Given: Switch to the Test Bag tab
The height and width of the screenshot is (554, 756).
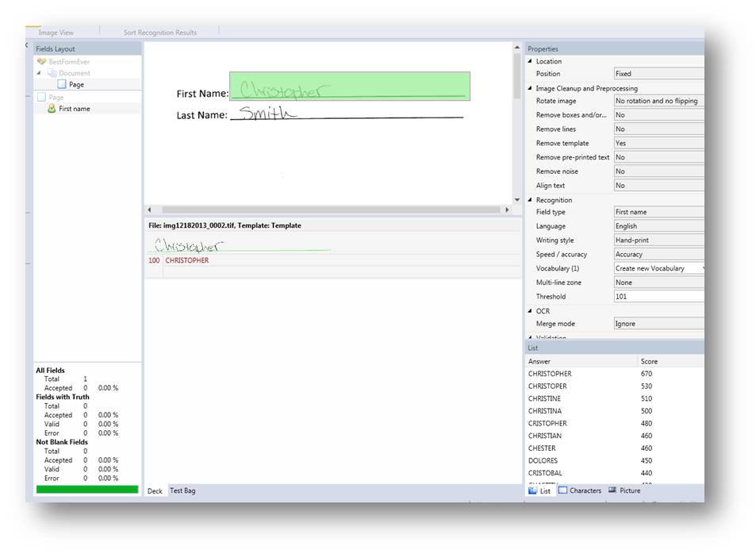Looking at the screenshot, I should click(x=182, y=491).
